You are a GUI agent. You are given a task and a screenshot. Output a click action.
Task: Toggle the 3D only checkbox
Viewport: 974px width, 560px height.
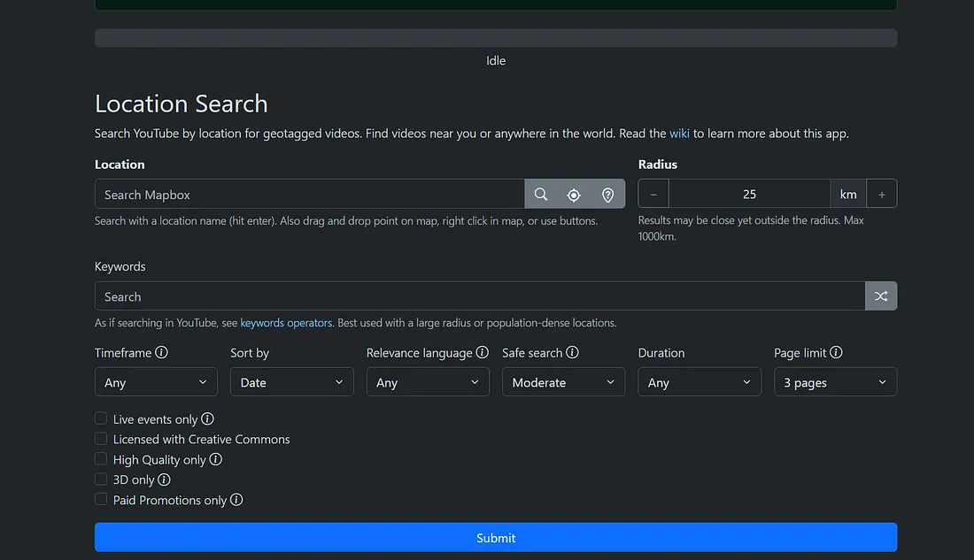[x=102, y=479]
